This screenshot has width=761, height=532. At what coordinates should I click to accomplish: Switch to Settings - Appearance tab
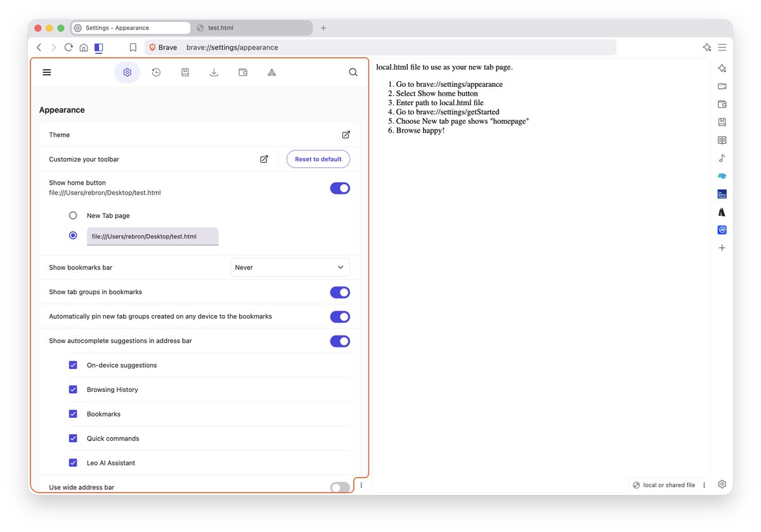coord(131,28)
